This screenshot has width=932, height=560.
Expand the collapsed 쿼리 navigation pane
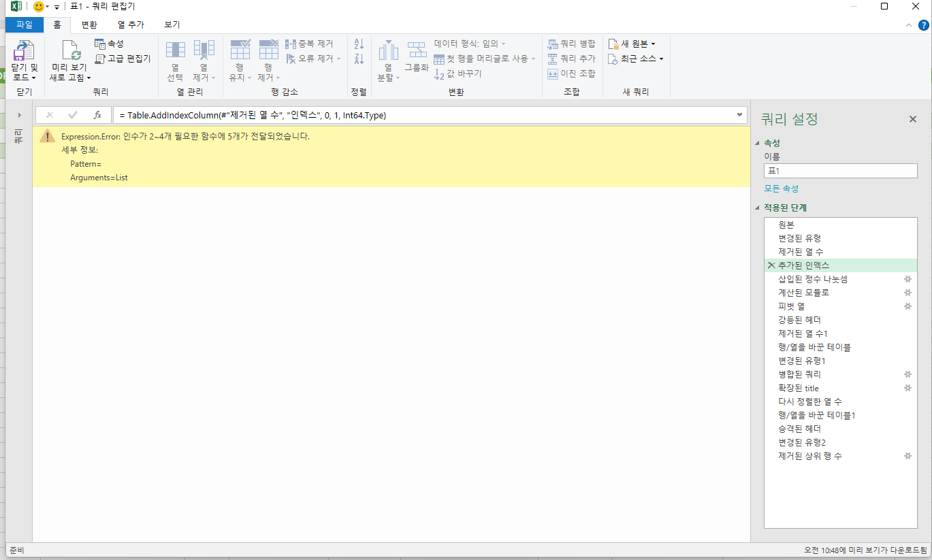pos(19,115)
